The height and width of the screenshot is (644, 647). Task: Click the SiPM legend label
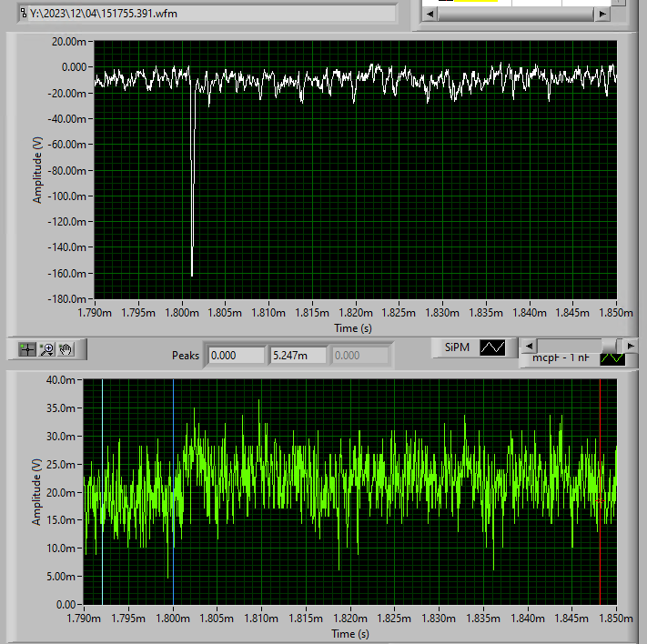(x=455, y=347)
